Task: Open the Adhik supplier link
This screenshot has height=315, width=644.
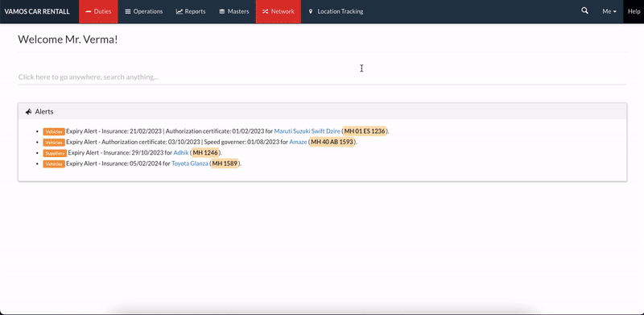Action: 180,152
